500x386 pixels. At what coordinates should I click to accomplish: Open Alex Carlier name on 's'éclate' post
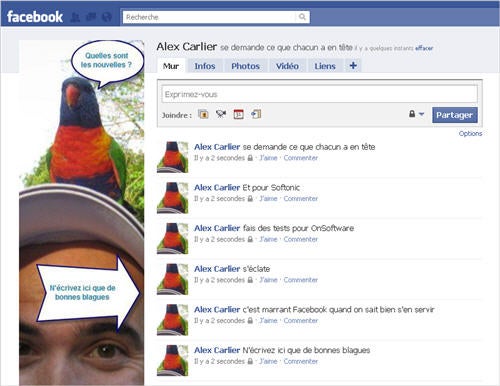(x=217, y=269)
